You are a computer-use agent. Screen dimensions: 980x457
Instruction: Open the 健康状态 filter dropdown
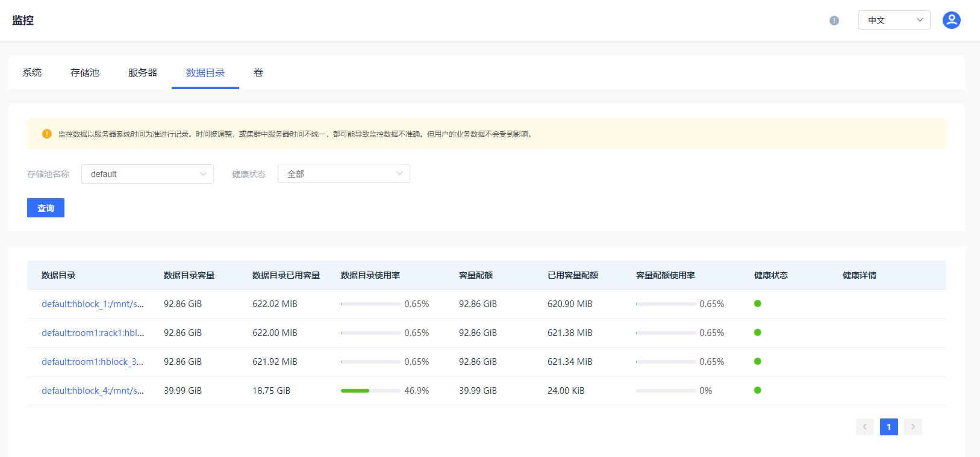click(343, 174)
